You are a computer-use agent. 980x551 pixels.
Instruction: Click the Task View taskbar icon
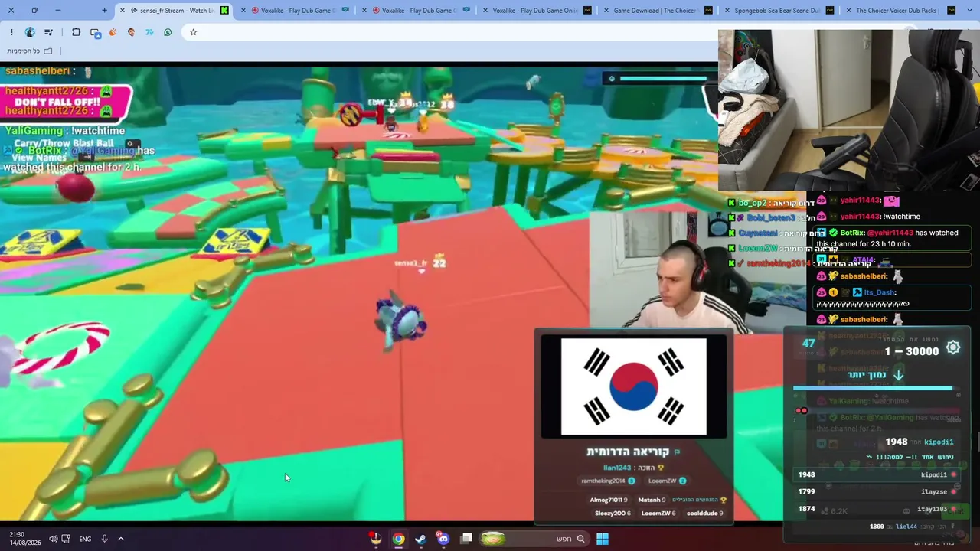466,539
